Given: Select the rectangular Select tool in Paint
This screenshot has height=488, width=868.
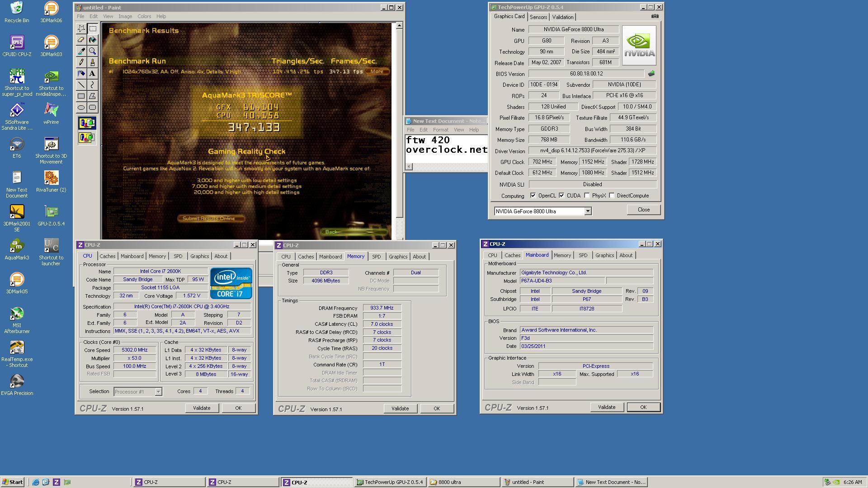Looking at the screenshot, I should coord(92,28).
